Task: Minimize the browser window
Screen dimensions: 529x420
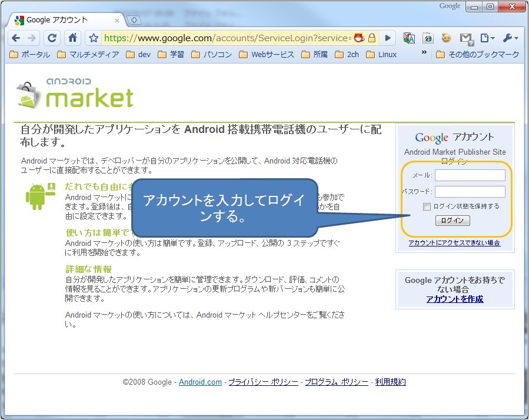Action: pos(474,6)
